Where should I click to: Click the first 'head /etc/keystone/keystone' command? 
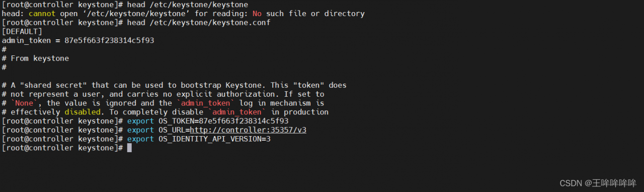[x=188, y=4]
